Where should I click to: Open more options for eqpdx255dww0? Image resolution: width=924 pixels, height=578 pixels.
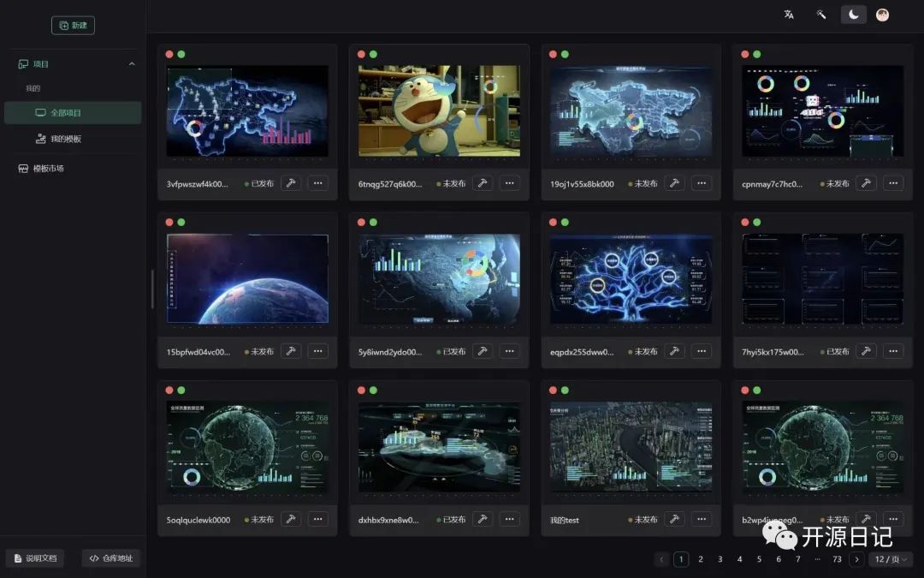(702, 351)
